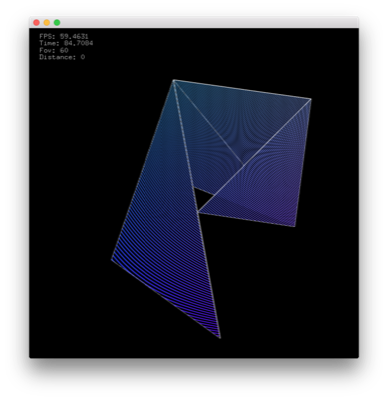388x400 pixels.
Task: Maximize the window with the green button
Action: (57, 23)
